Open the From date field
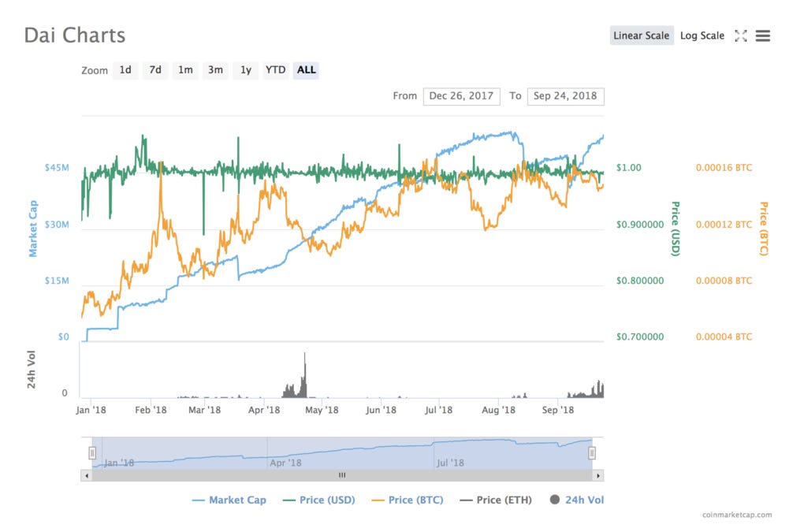Viewport: 804px width, 532px height. click(461, 96)
